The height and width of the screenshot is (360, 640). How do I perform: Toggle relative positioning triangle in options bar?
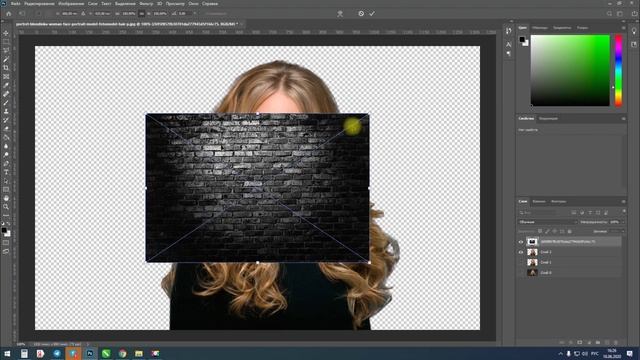(83, 13)
